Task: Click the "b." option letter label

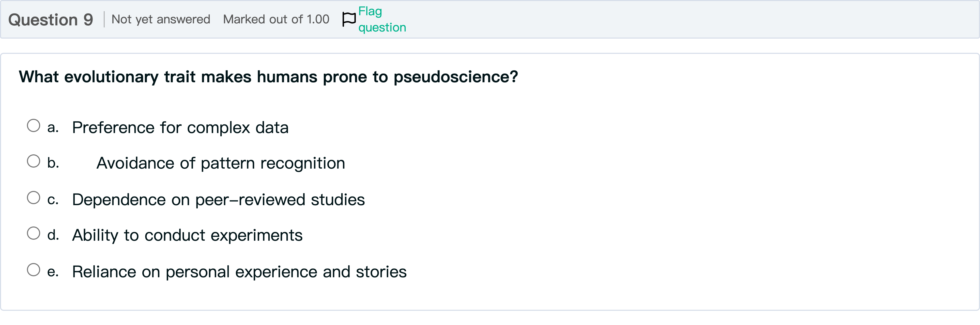Action: click(x=53, y=163)
